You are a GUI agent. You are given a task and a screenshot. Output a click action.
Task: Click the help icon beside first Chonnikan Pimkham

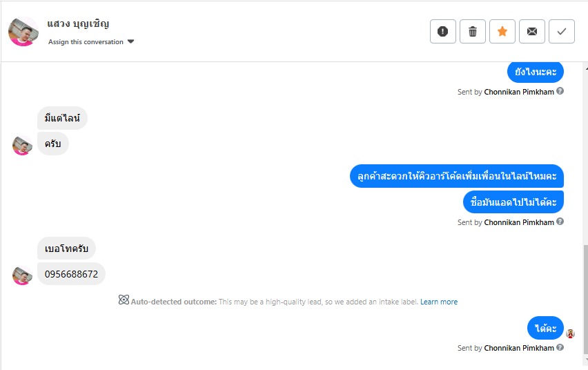[x=560, y=91]
